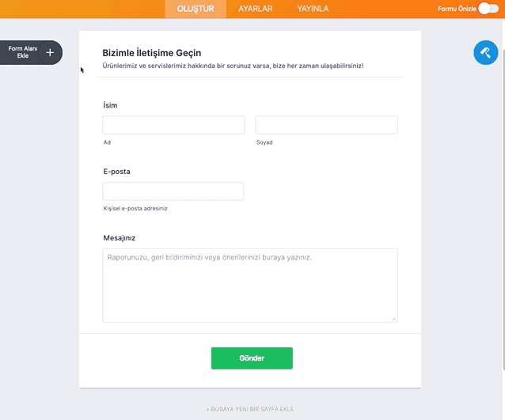Click the Form Alanı Ekle label
505x420 pixels.
tap(22, 52)
